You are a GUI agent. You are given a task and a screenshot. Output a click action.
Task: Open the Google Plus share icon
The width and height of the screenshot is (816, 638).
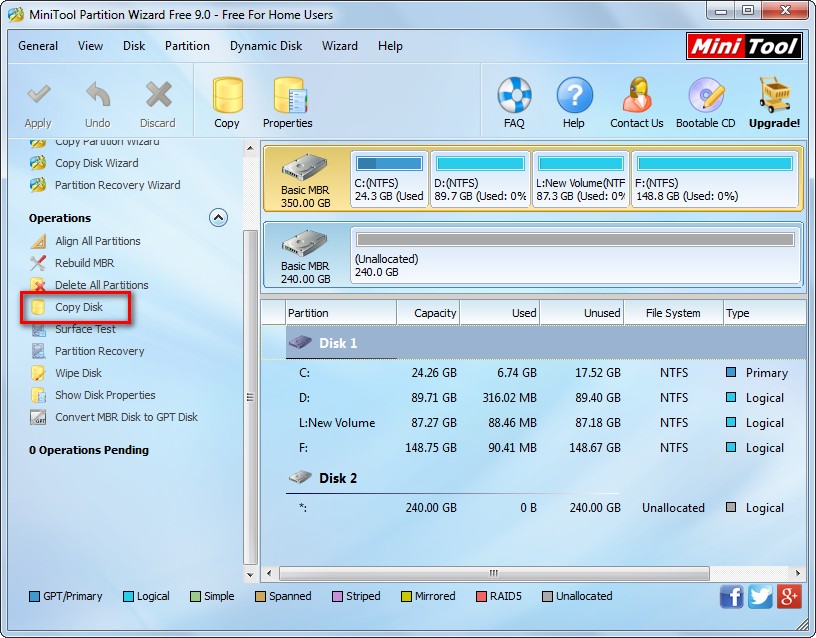[789, 596]
